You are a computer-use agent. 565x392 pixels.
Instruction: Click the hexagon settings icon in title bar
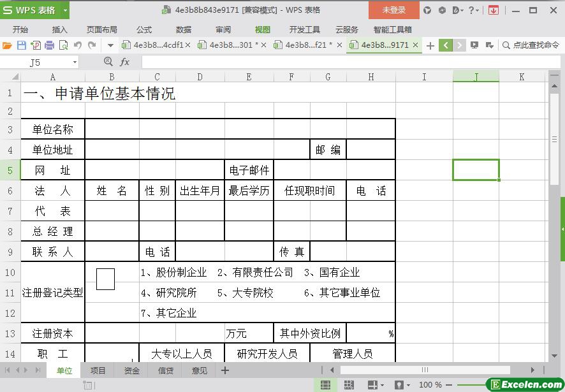pos(442,10)
